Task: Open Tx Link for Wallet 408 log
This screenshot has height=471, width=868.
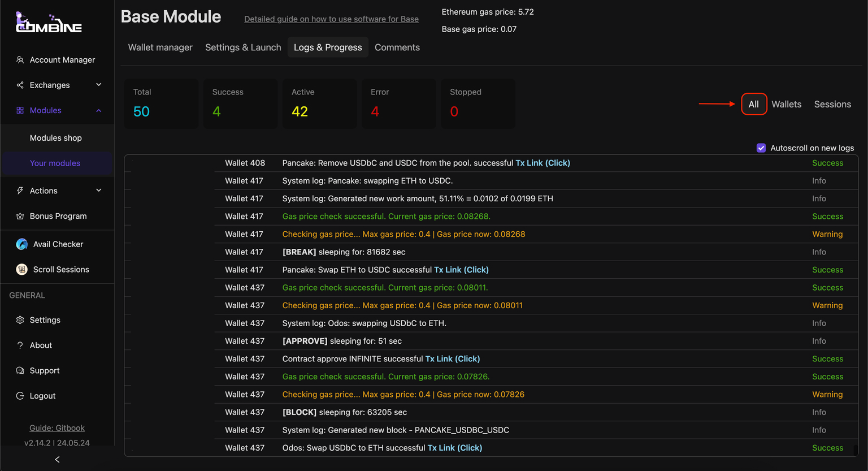Action: [542, 163]
